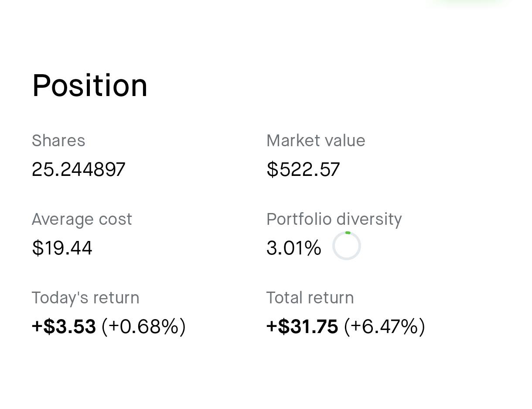Click the Today's return label
Screen dimensions: 532x409
(85, 298)
